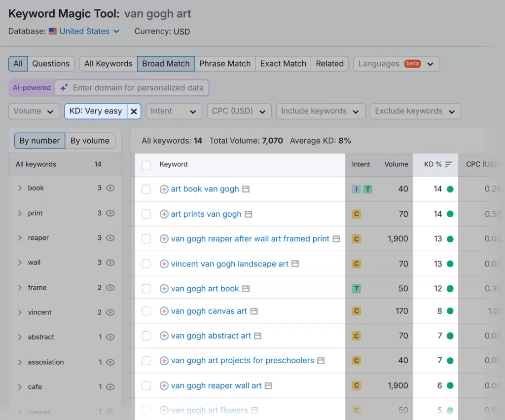Open 'van gogh art projects for preschoolers' link

(242, 360)
